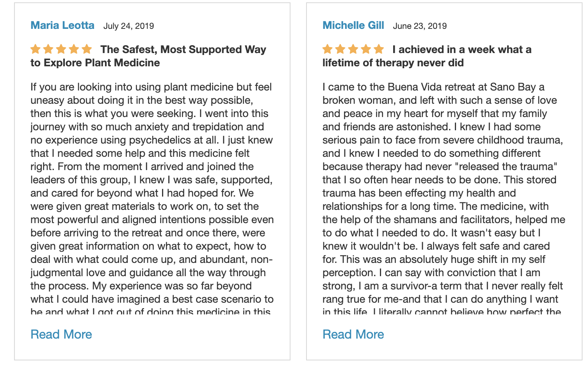Click Michelle Gill's review body text

point(444,199)
